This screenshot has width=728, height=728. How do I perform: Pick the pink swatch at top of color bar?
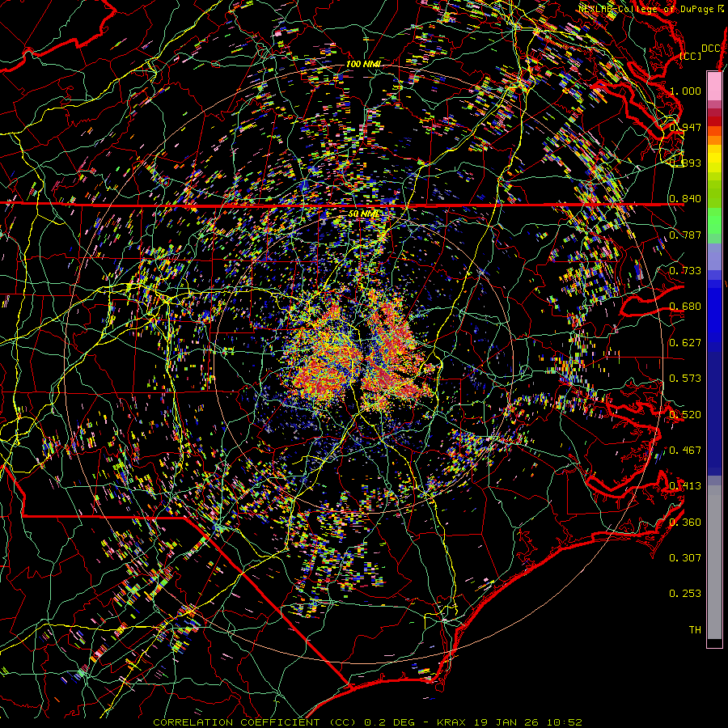pos(714,86)
